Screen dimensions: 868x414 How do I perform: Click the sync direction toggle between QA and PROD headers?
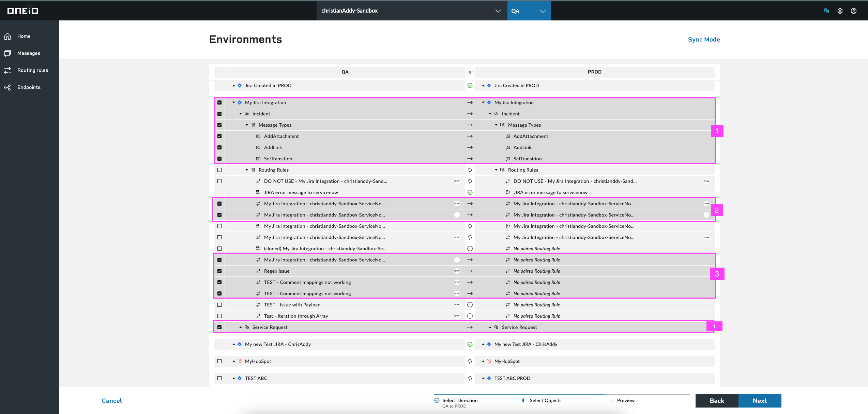pos(470,72)
